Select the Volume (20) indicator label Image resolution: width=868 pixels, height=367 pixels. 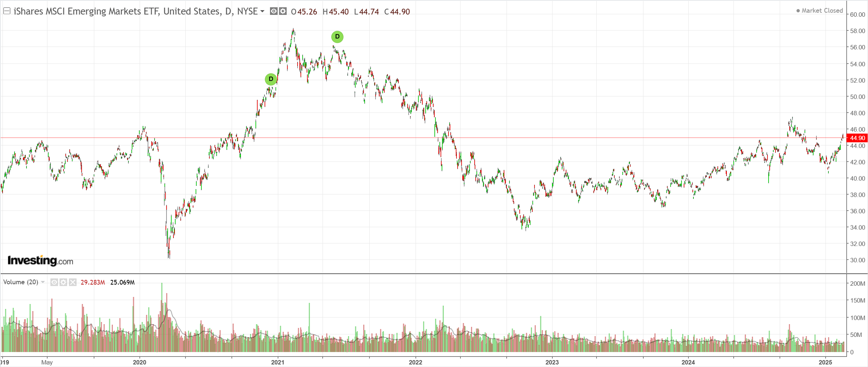[x=21, y=282]
